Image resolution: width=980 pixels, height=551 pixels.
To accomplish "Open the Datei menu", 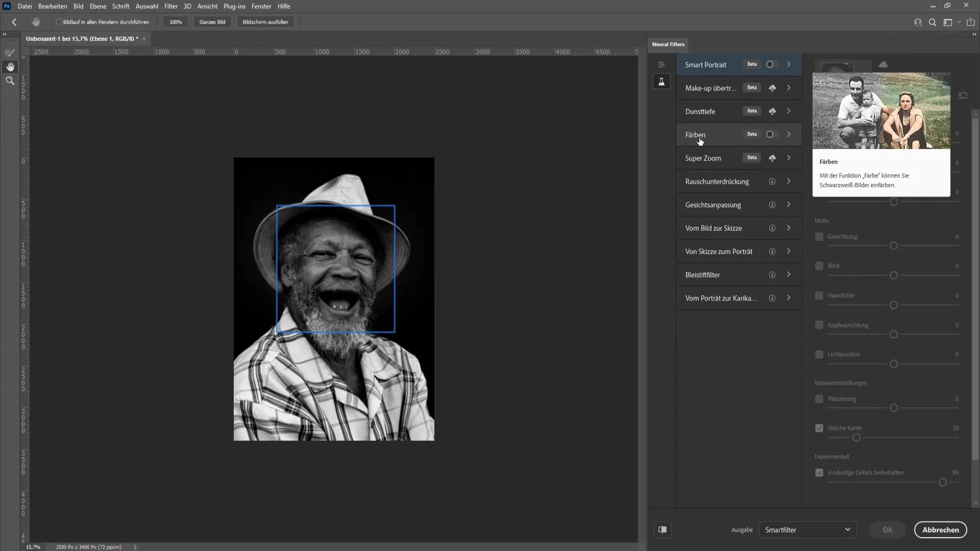I will [x=24, y=6].
